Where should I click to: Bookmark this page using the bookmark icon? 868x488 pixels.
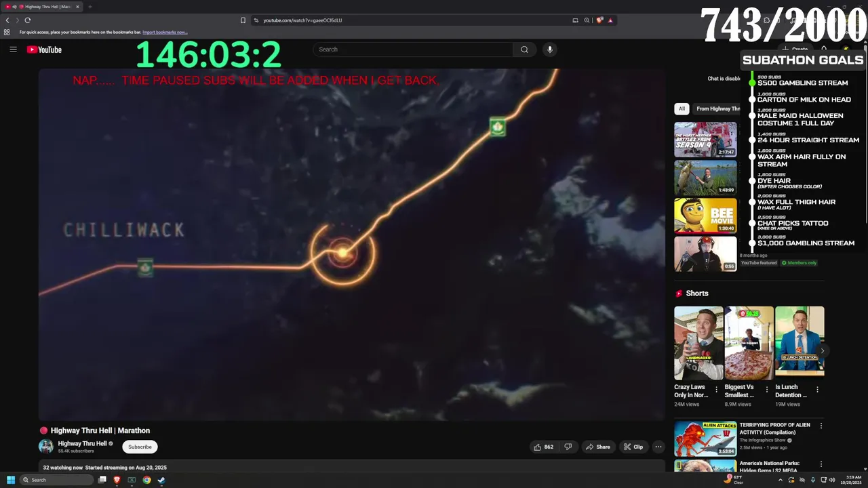pyautogui.click(x=243, y=20)
